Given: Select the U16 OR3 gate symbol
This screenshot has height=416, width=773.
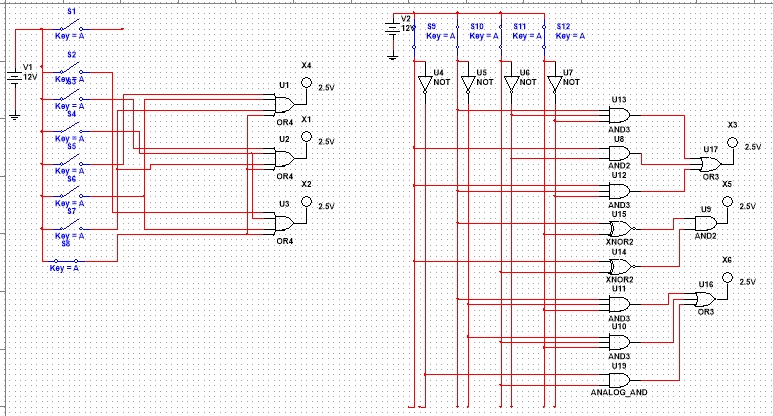Looking at the screenshot, I should pyautogui.click(x=705, y=299).
